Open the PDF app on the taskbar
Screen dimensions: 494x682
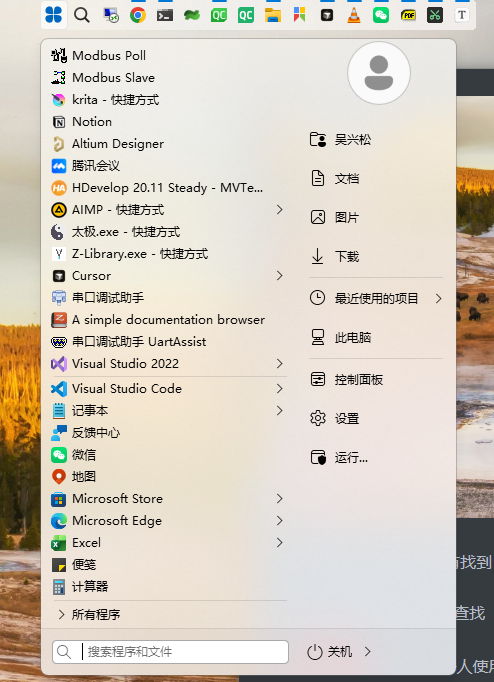(x=408, y=16)
